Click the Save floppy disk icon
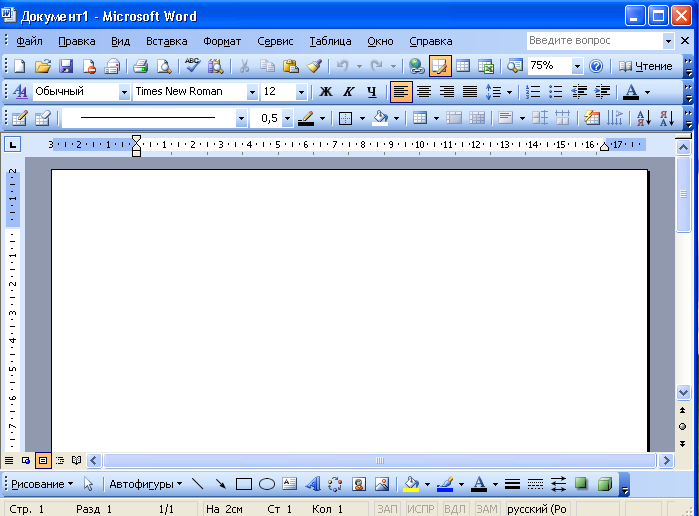The image size is (699, 516). 66,66
